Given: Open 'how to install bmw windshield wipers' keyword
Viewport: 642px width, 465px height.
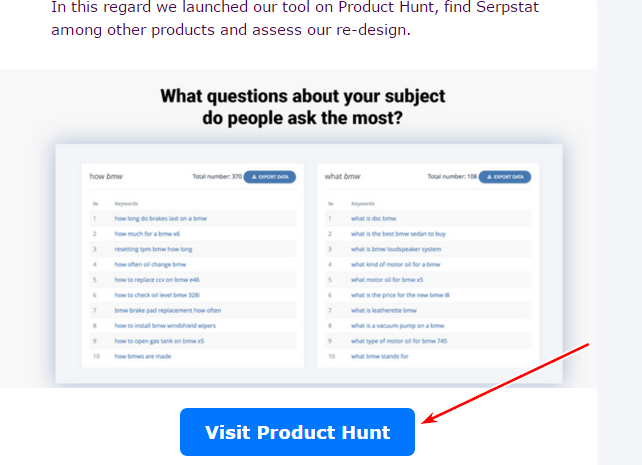Looking at the screenshot, I should tap(165, 326).
